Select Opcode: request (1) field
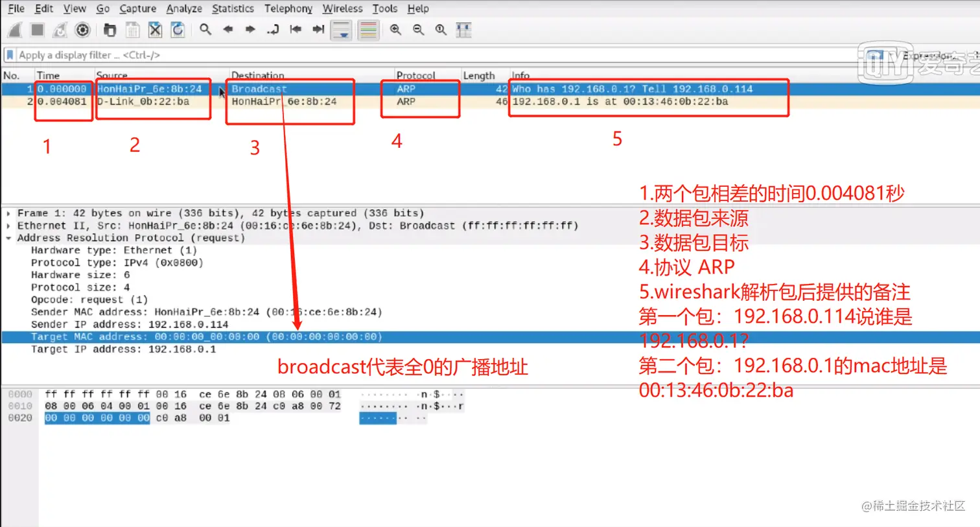Viewport: 980px width, 527px height. [89, 299]
